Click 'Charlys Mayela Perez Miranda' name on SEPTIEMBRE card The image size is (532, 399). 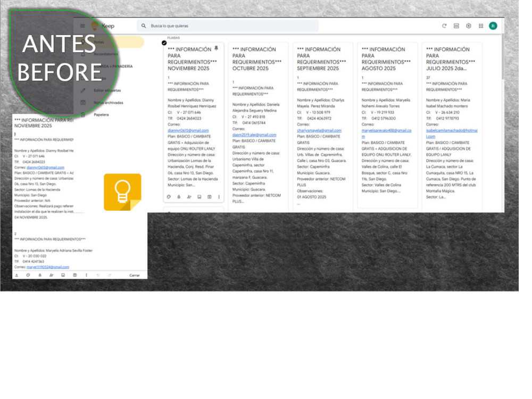coord(321,103)
